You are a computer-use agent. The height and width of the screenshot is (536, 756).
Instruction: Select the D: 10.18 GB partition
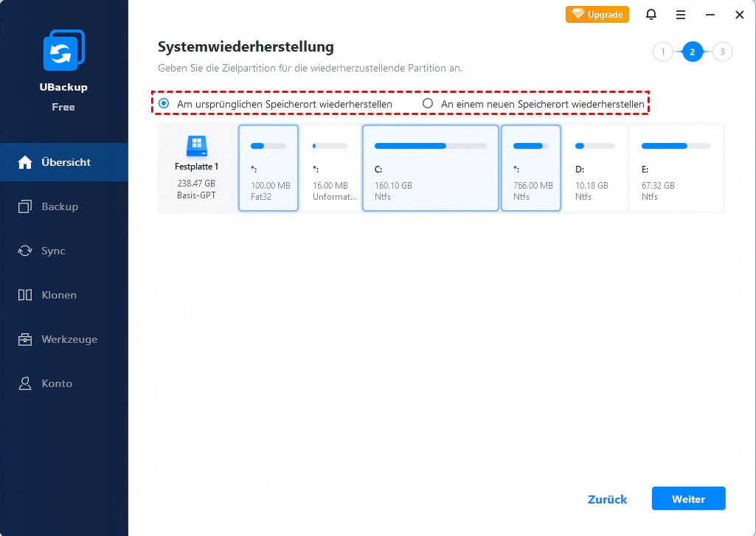point(594,168)
